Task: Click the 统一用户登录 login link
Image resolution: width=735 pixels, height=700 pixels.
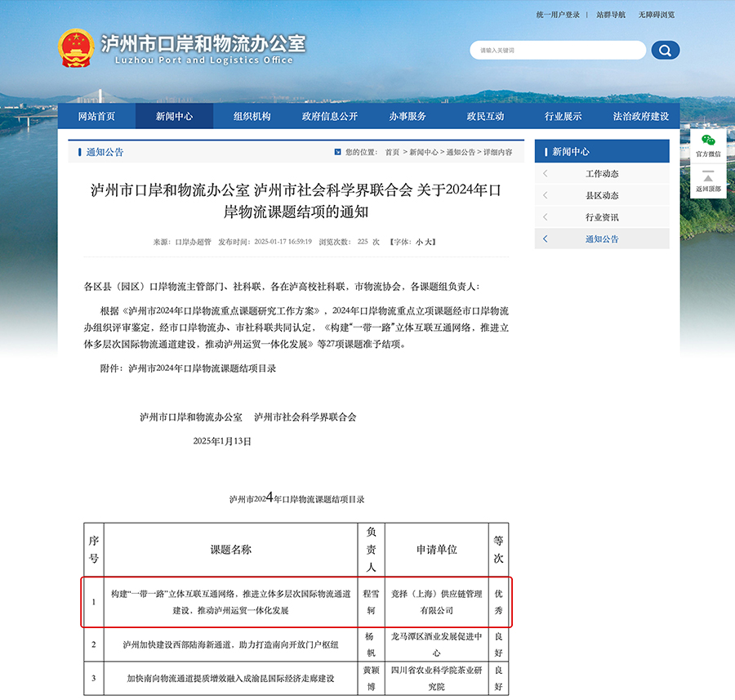Action: coord(558,15)
